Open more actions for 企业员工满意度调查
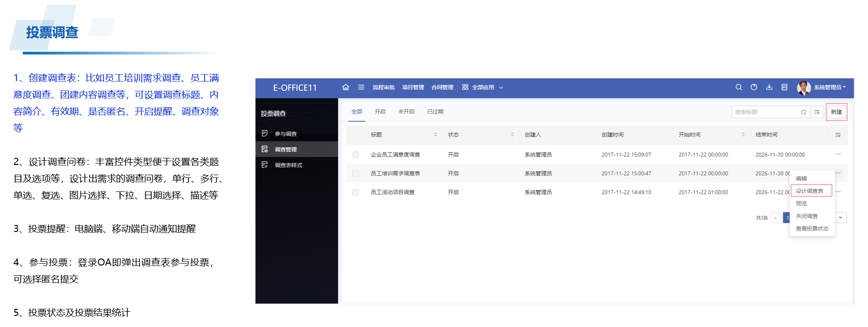 pyautogui.click(x=838, y=154)
